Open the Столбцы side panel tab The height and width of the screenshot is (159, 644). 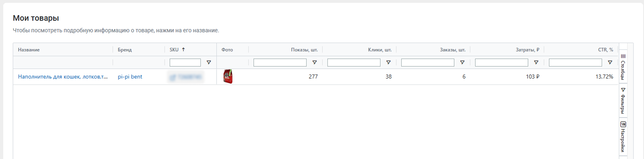(x=623, y=67)
